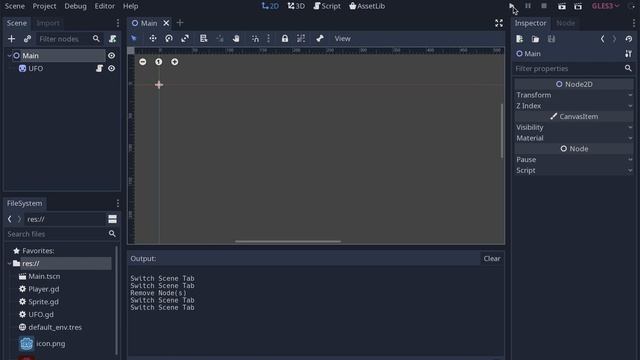
Task: Open Scene dock options three-dot menu
Action: [x=118, y=23]
